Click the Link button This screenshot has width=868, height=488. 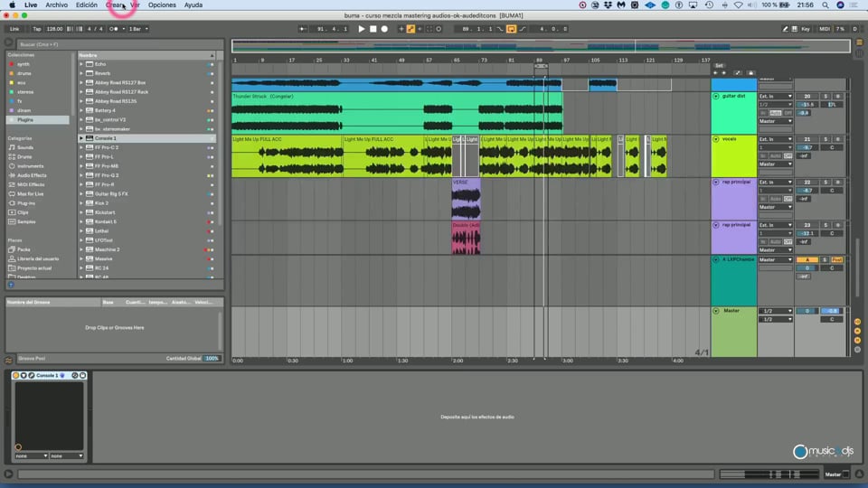click(x=14, y=29)
